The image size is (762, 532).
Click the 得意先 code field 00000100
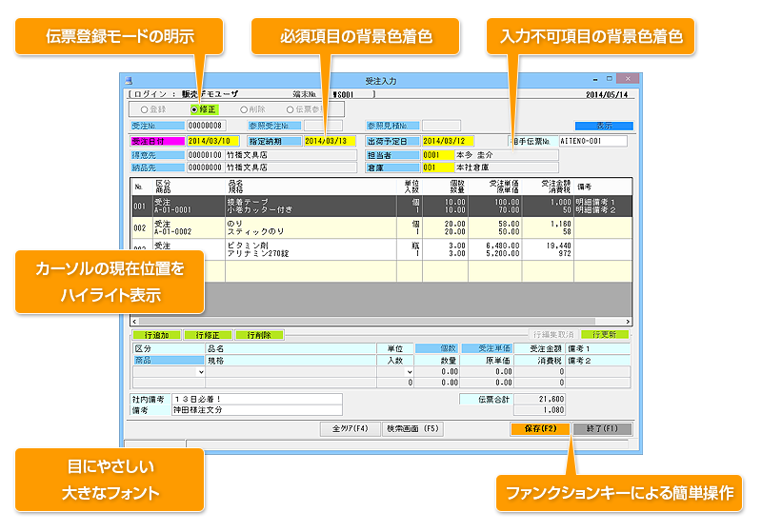[x=206, y=155]
